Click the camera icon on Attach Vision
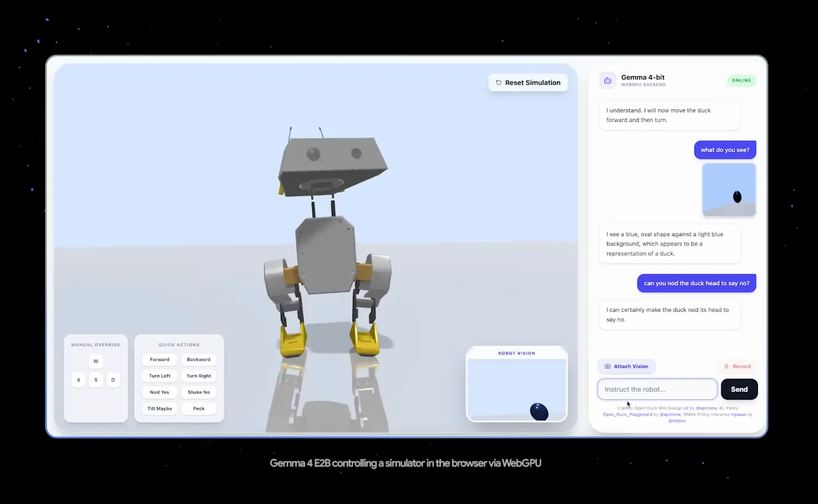 click(x=609, y=366)
